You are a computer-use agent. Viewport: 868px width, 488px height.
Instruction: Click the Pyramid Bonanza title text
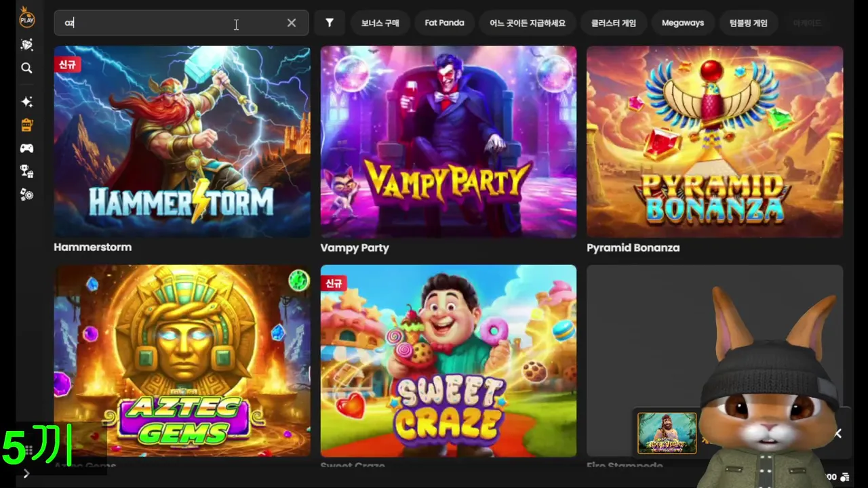pyautogui.click(x=633, y=248)
